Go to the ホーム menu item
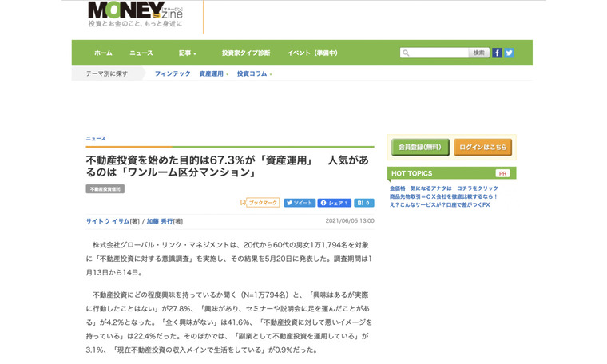607x364 pixels. [x=103, y=53]
